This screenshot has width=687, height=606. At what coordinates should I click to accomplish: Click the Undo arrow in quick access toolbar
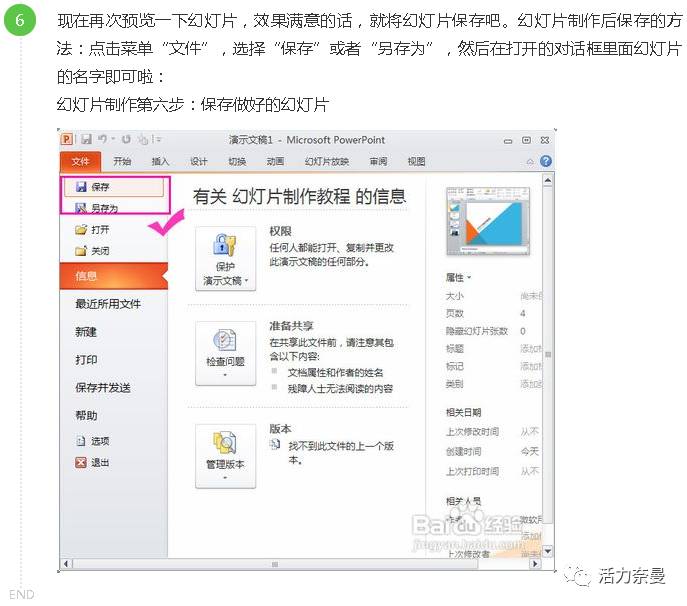pos(102,139)
